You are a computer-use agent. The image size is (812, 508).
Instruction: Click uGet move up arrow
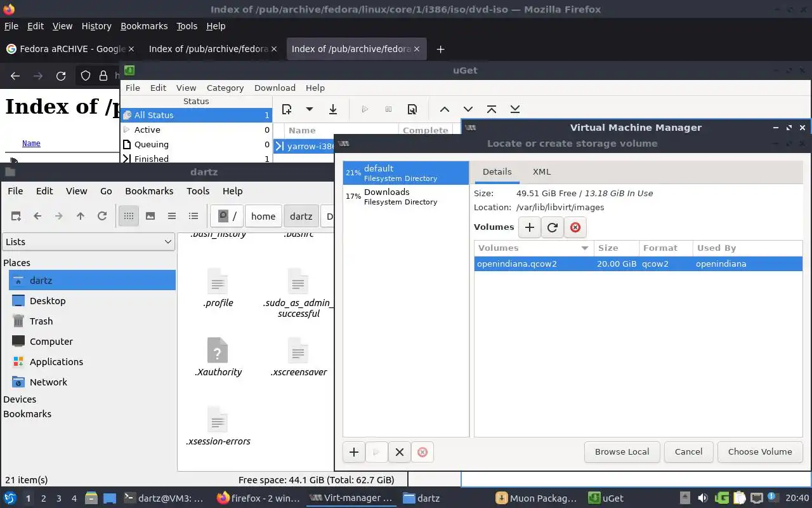(445, 109)
